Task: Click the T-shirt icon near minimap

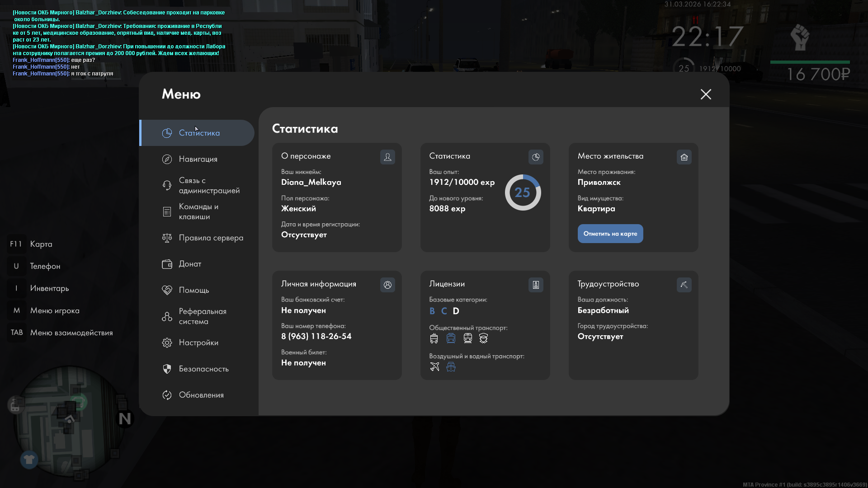Action: coord(29,460)
